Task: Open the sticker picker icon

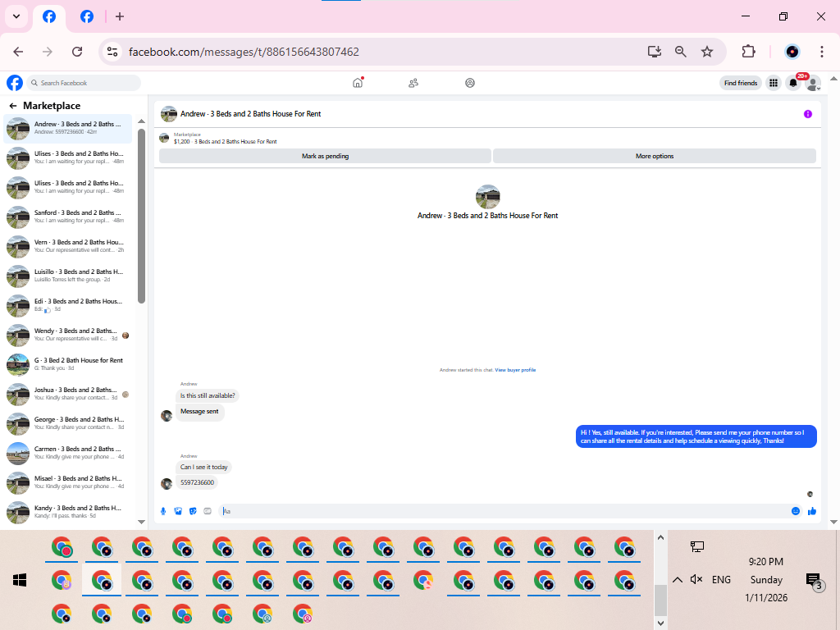Action: click(x=193, y=511)
